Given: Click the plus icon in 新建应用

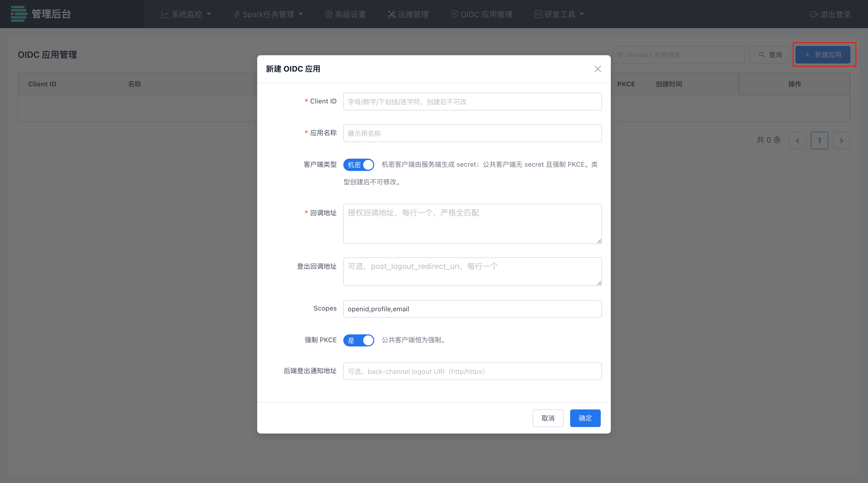Looking at the screenshot, I should click(807, 54).
